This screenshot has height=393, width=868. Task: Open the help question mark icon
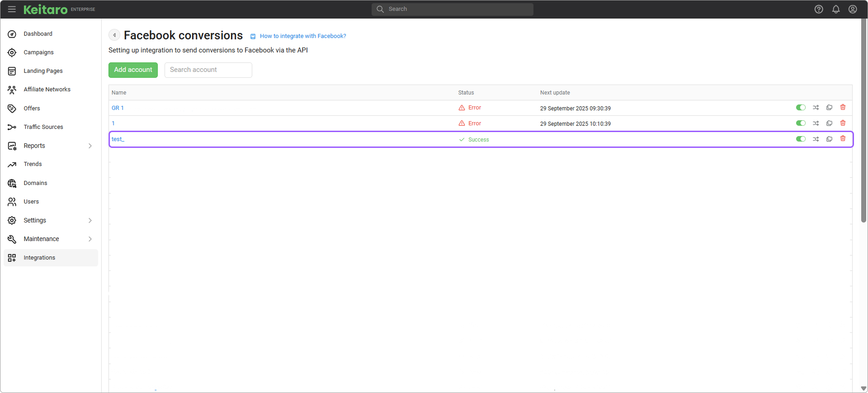pyautogui.click(x=819, y=9)
